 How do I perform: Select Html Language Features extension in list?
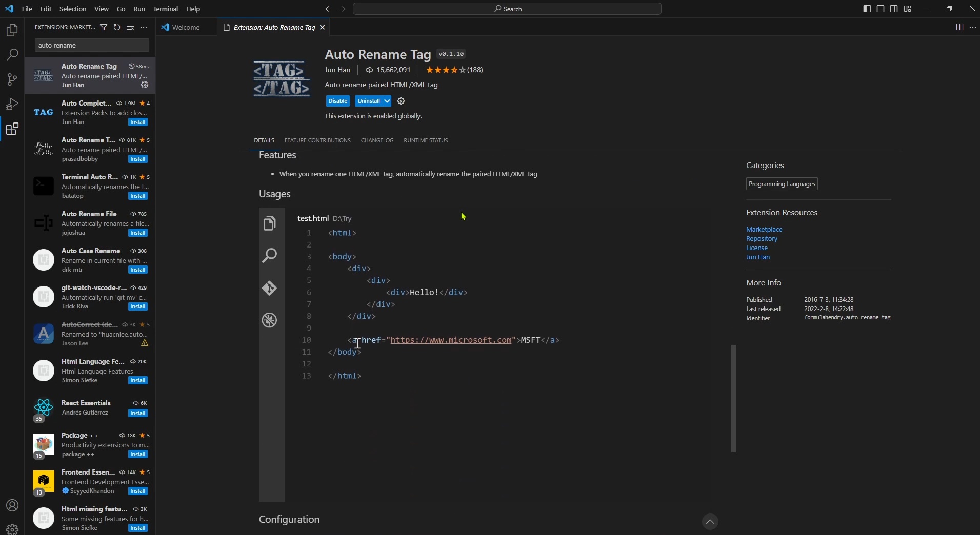(90, 371)
